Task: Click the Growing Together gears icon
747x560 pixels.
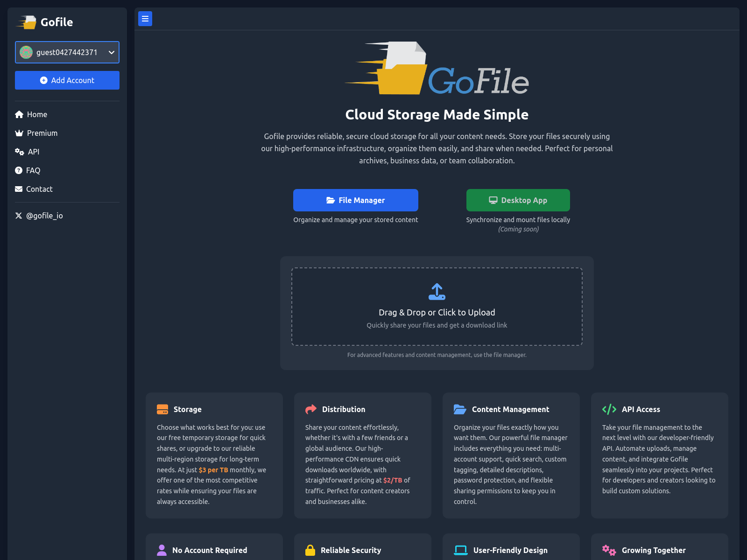Action: tap(609, 550)
